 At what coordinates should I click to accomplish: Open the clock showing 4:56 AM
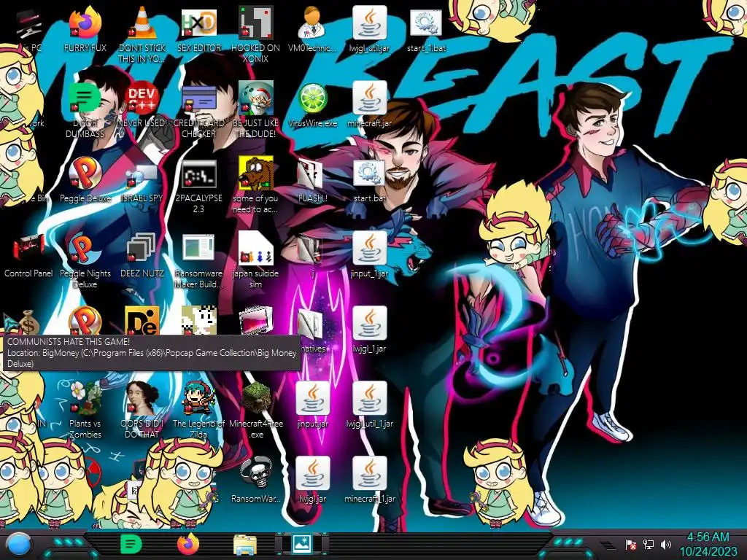coord(708,544)
